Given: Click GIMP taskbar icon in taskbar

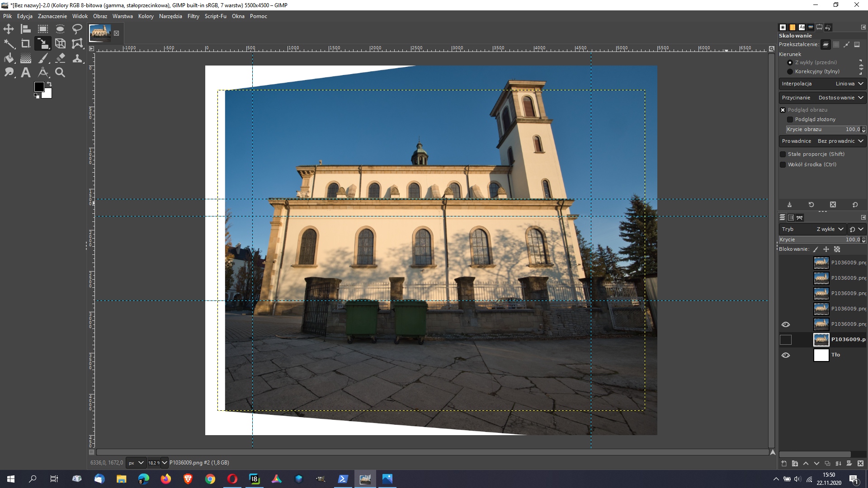Looking at the screenshot, I should 365,479.
